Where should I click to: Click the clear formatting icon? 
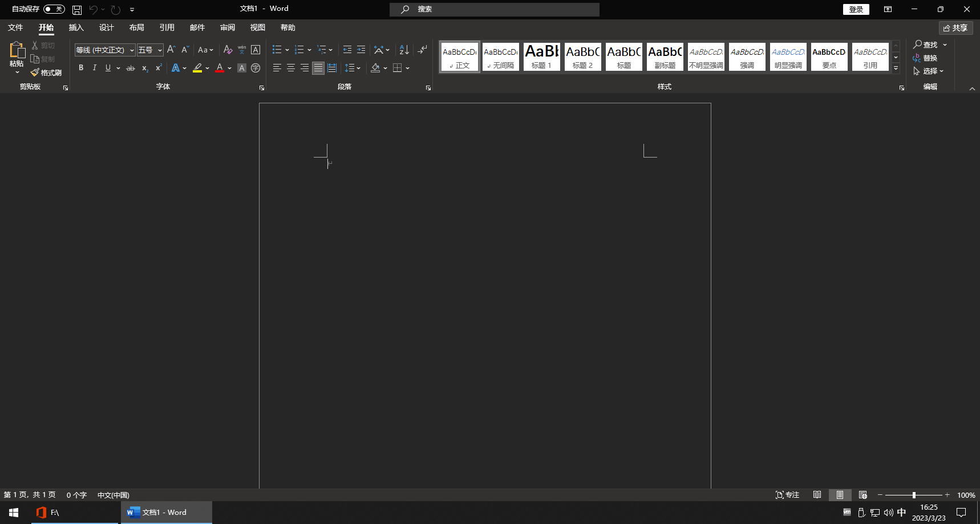click(228, 50)
